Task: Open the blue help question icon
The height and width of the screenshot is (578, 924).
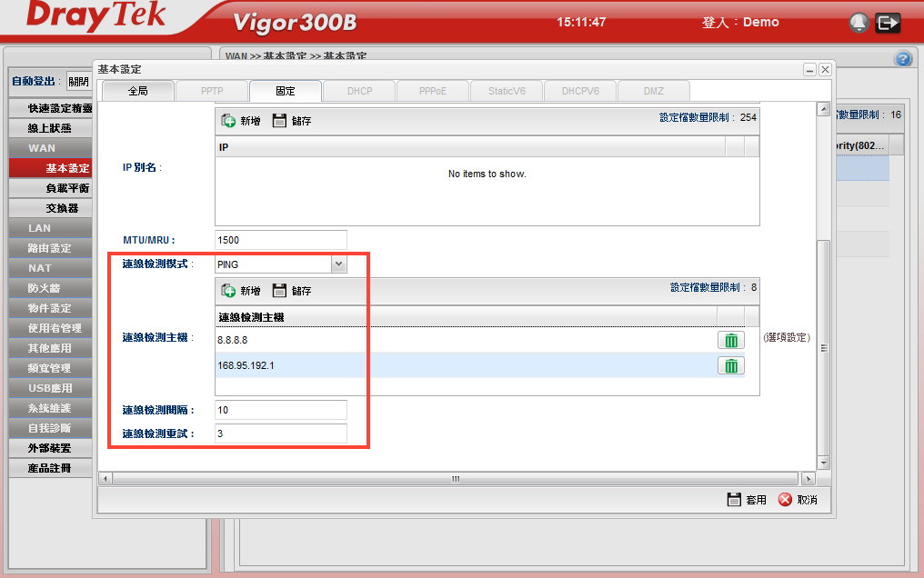Action: (903, 59)
